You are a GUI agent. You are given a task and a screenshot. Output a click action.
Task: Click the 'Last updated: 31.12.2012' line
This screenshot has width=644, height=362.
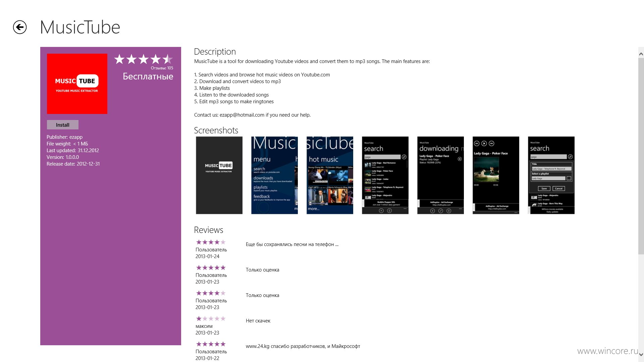coord(73,150)
